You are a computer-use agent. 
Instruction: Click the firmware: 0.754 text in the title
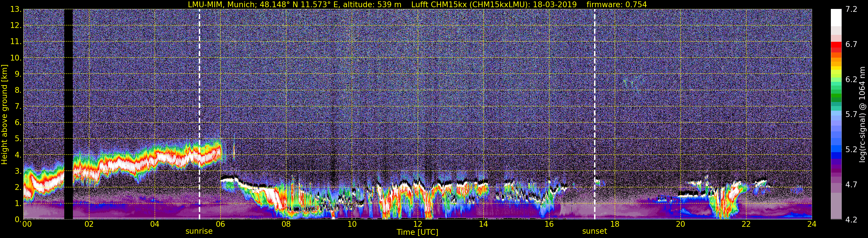click(617, 4)
